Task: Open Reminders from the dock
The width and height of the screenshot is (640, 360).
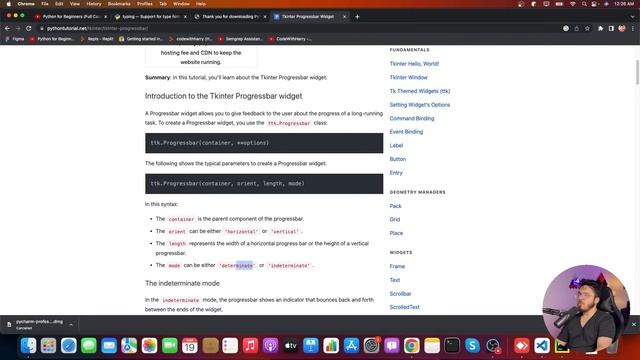Action: (230, 346)
